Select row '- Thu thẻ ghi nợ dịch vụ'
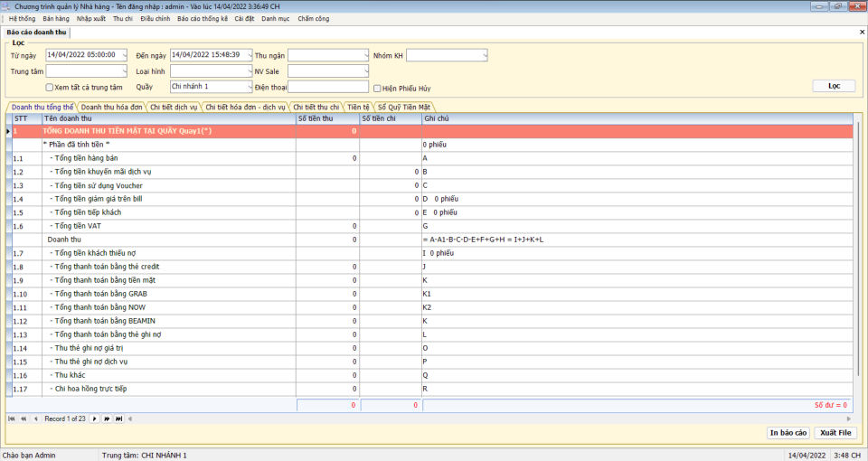Screen dimensions: 868x461 (x=432, y=362)
